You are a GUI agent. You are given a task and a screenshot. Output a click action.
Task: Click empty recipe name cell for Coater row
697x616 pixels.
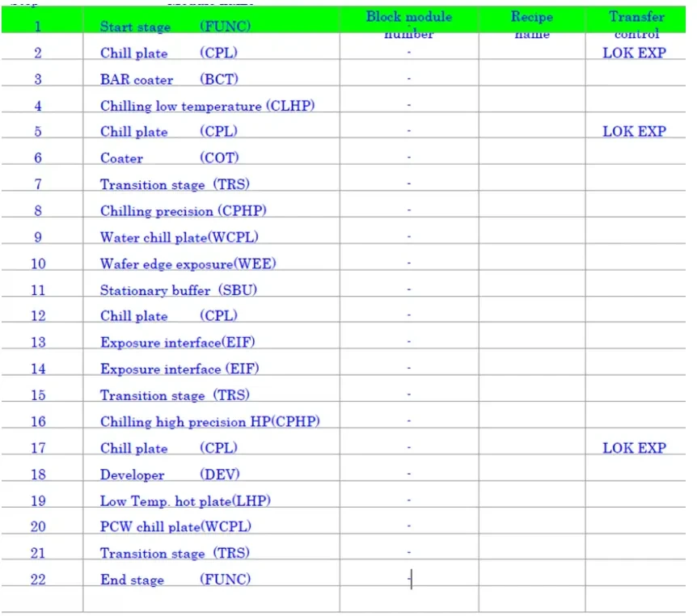pyautogui.click(x=532, y=151)
